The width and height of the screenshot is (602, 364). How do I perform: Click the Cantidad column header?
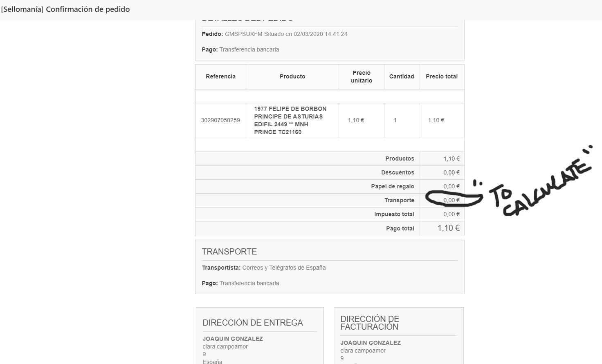click(402, 76)
